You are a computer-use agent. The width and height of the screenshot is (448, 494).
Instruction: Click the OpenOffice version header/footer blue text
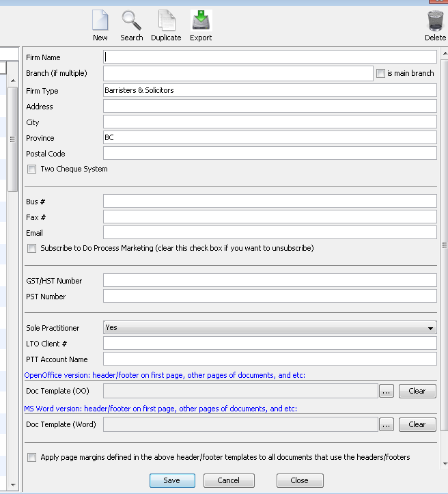[x=165, y=375]
